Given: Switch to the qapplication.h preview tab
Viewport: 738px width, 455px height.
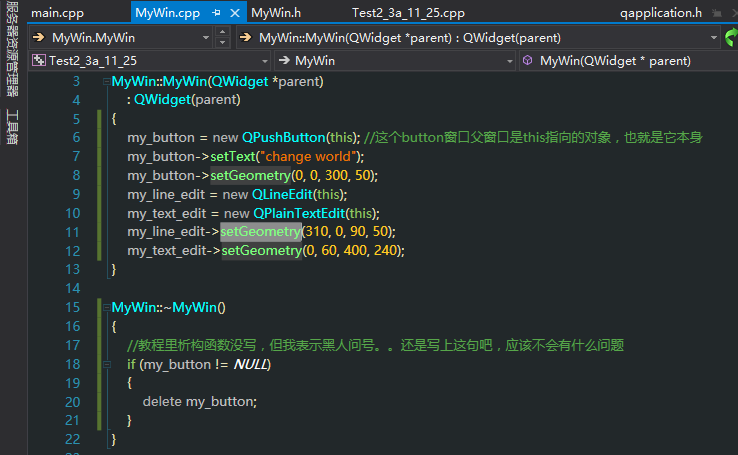Looking at the screenshot, I should (x=661, y=13).
